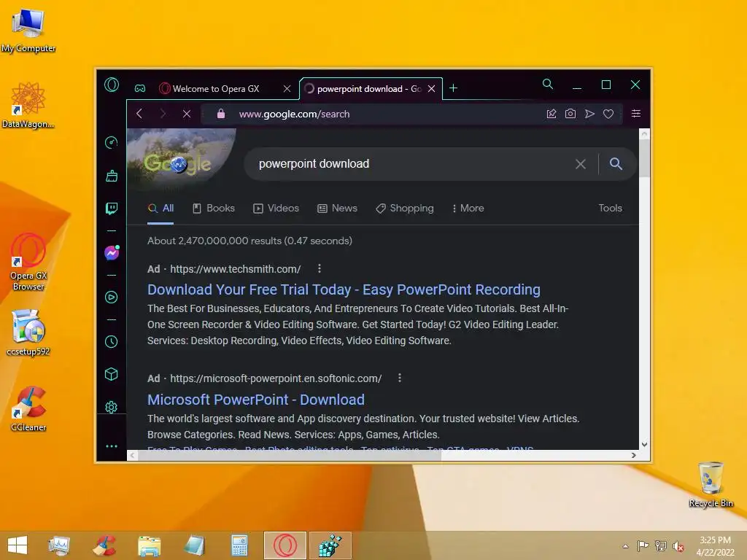This screenshot has width=747, height=560.
Task: Close the powerpoint download tab
Action: click(432, 88)
